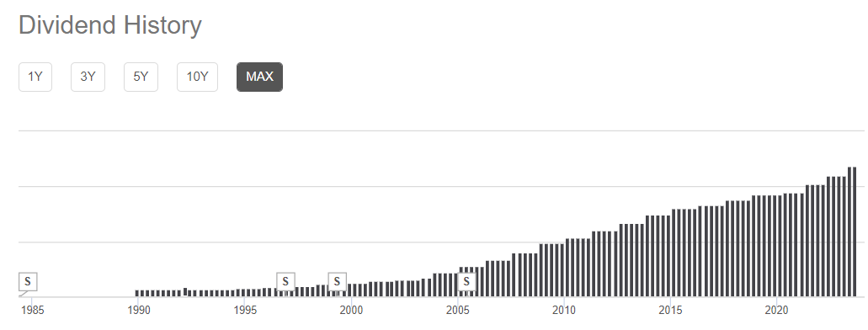Click the 2005 axis label
This screenshot has height=330, width=868.
click(457, 310)
